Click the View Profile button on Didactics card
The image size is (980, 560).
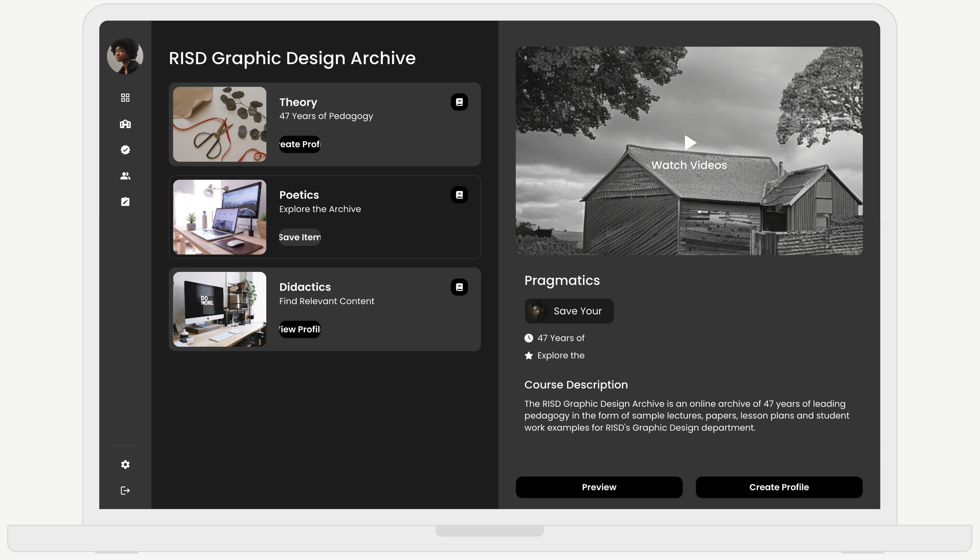[x=300, y=329]
